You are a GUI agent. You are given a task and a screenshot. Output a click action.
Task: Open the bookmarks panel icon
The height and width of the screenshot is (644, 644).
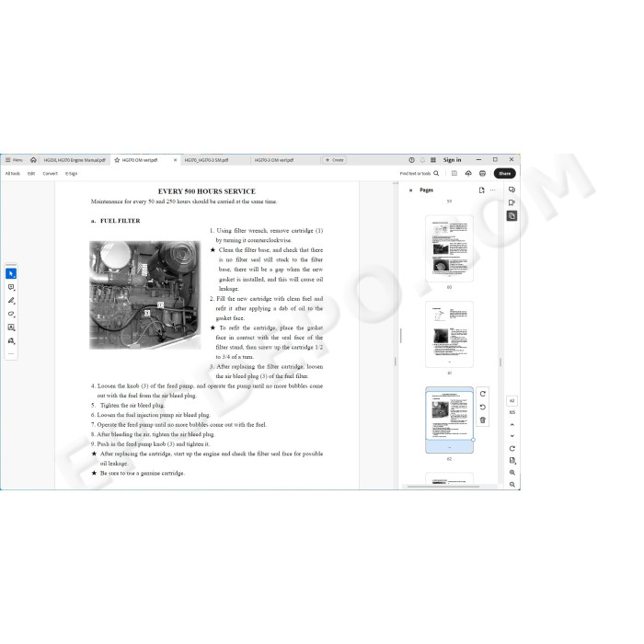pos(512,202)
